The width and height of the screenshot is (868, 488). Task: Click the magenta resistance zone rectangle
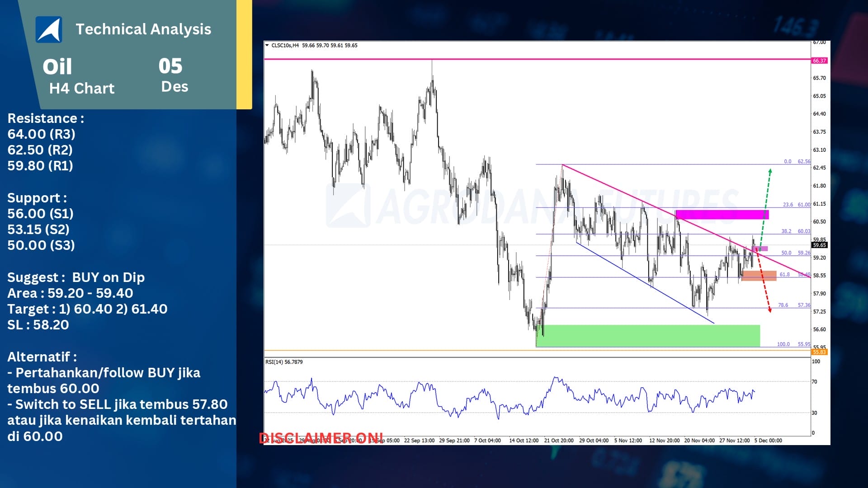[722, 215]
